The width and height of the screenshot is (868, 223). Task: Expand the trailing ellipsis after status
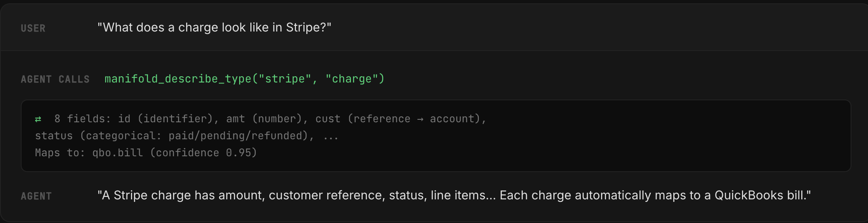(331, 136)
